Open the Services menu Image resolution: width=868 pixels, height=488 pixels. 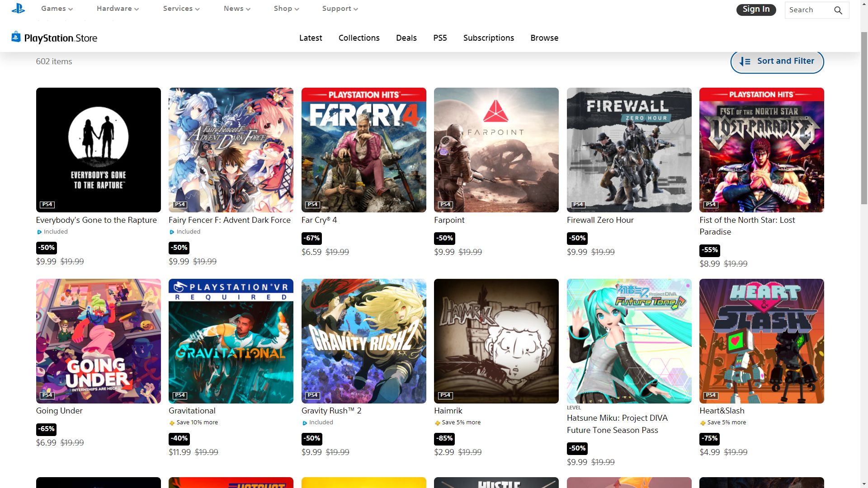181,9
